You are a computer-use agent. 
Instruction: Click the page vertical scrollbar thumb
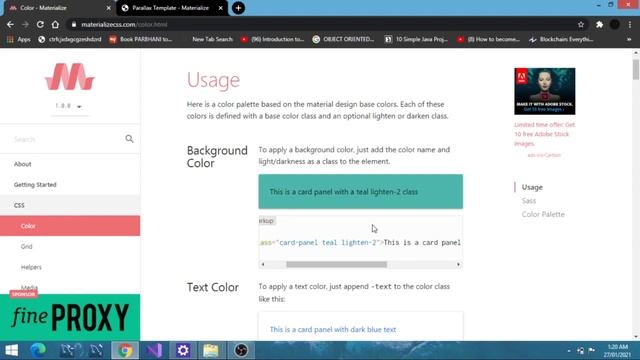[x=636, y=69]
